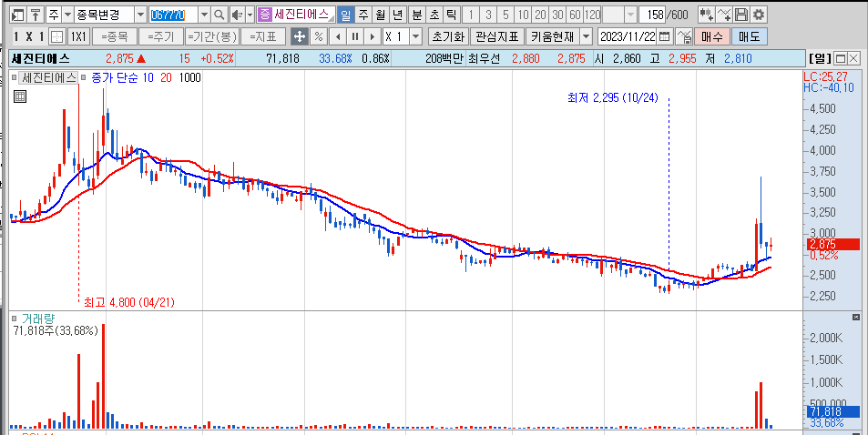The image size is (868, 435).
Task: Select the 60 interval button
Action: pyautogui.click(x=575, y=15)
